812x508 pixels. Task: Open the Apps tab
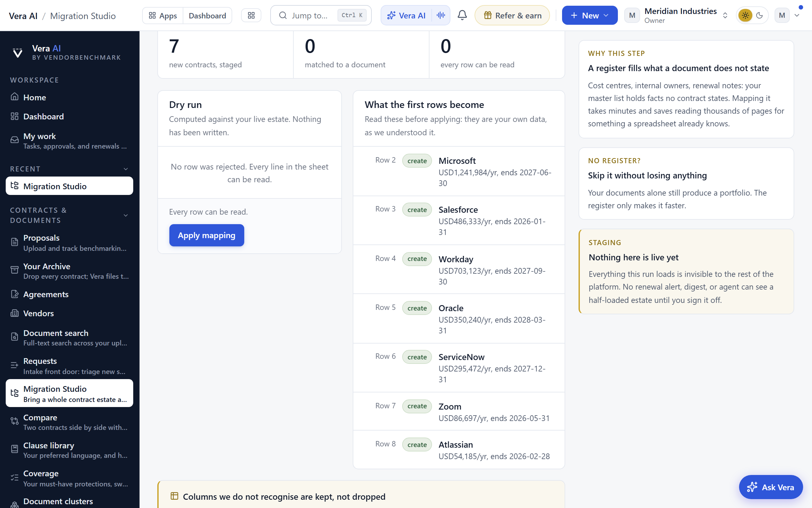[163, 16]
